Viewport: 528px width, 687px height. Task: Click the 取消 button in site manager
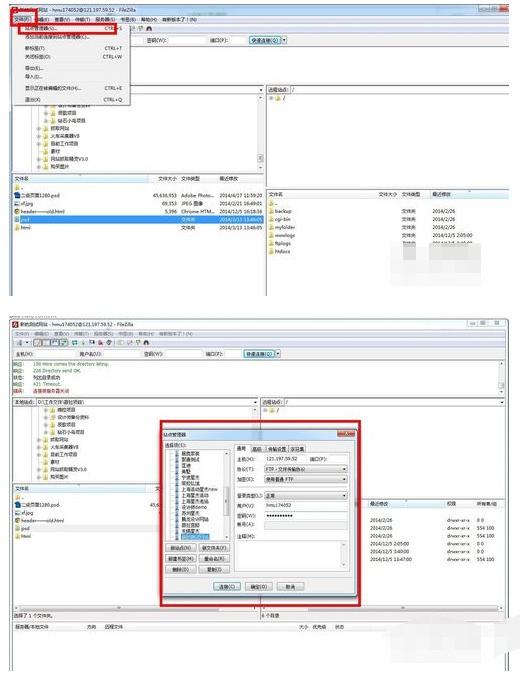(x=290, y=587)
